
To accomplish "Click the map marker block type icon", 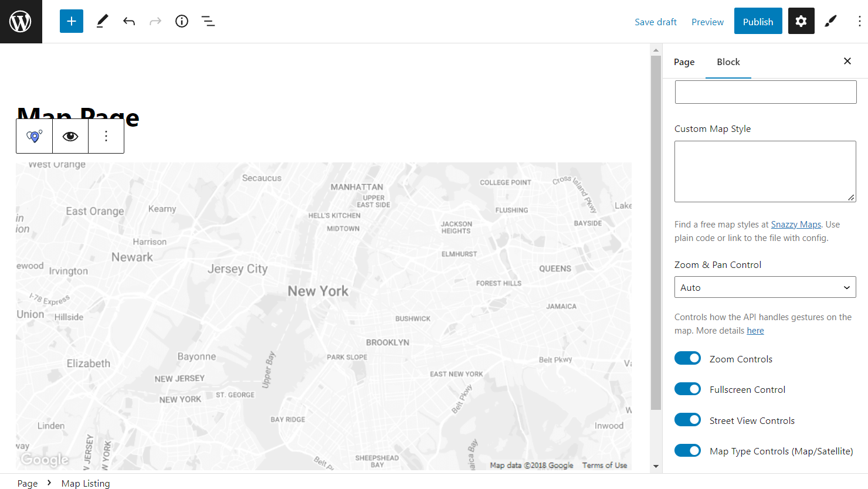I will tap(35, 136).
